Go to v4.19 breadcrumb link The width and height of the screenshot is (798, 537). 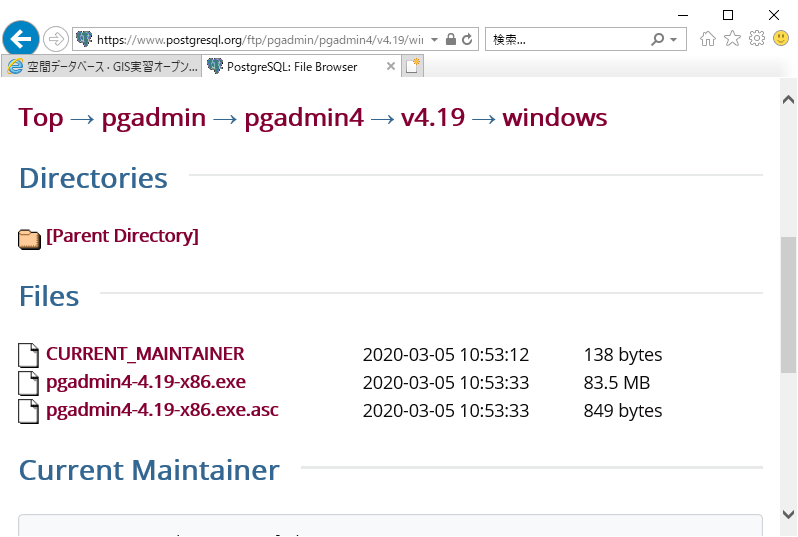(433, 118)
